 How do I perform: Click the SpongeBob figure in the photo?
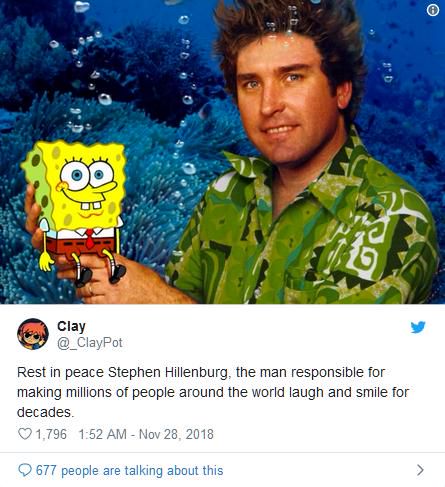pyautogui.click(x=76, y=210)
